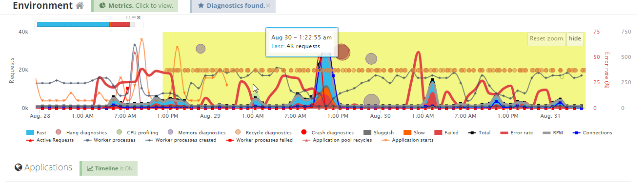Click the blue segment of mini bar
The height and width of the screenshot is (183, 644).
click(x=73, y=24)
